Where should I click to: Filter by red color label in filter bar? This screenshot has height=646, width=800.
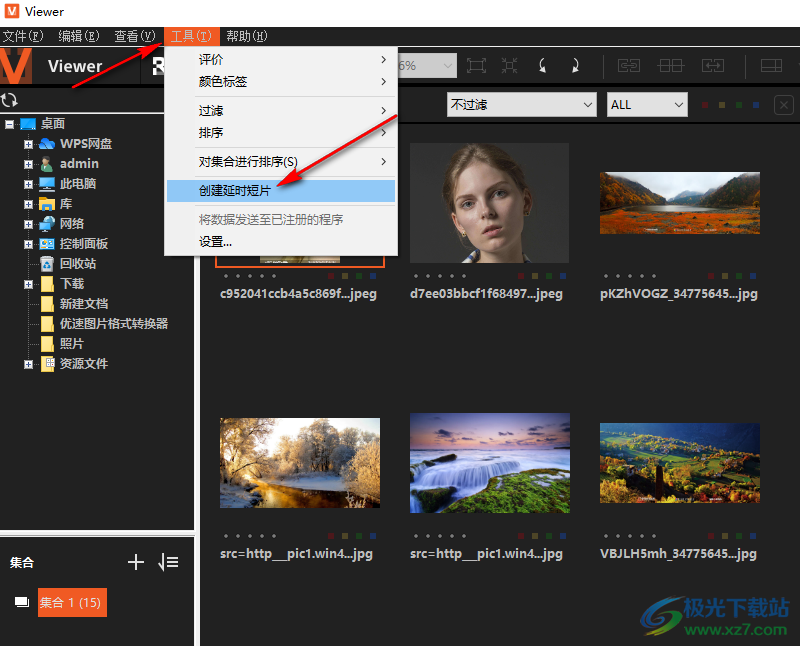tap(705, 105)
